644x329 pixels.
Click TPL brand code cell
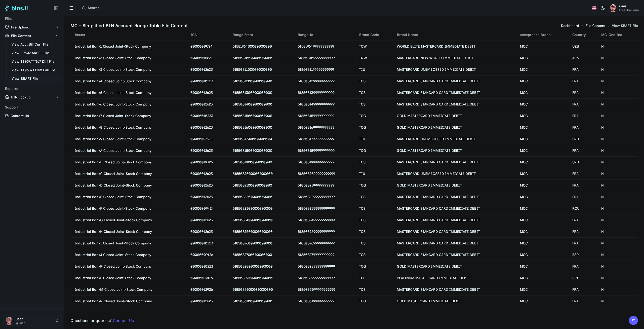click(x=362, y=278)
